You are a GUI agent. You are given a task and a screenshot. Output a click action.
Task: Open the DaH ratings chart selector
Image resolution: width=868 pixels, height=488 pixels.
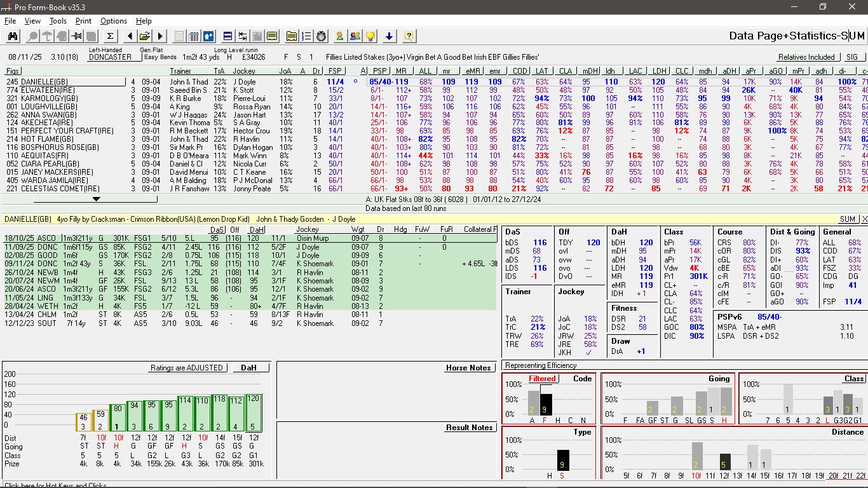click(252, 368)
